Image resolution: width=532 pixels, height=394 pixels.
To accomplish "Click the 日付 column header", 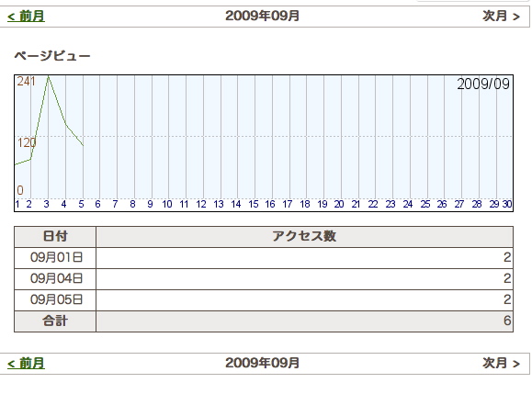I will click(55, 236).
